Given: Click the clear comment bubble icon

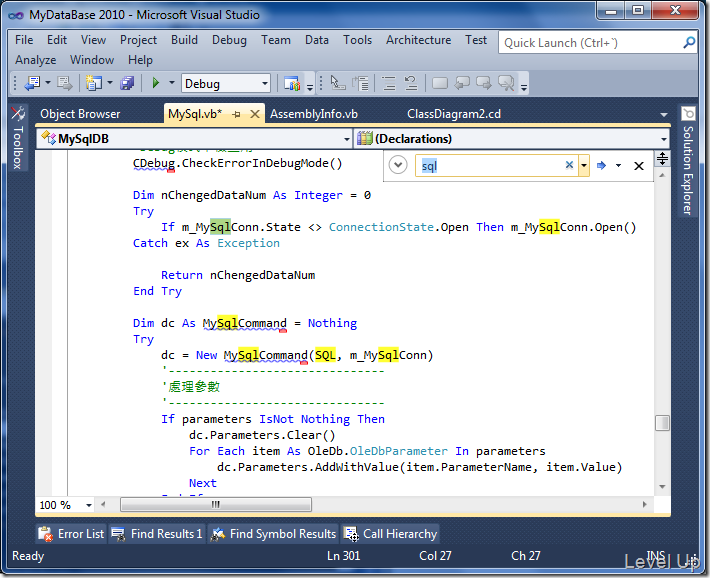Looking at the screenshot, I should tap(507, 83).
